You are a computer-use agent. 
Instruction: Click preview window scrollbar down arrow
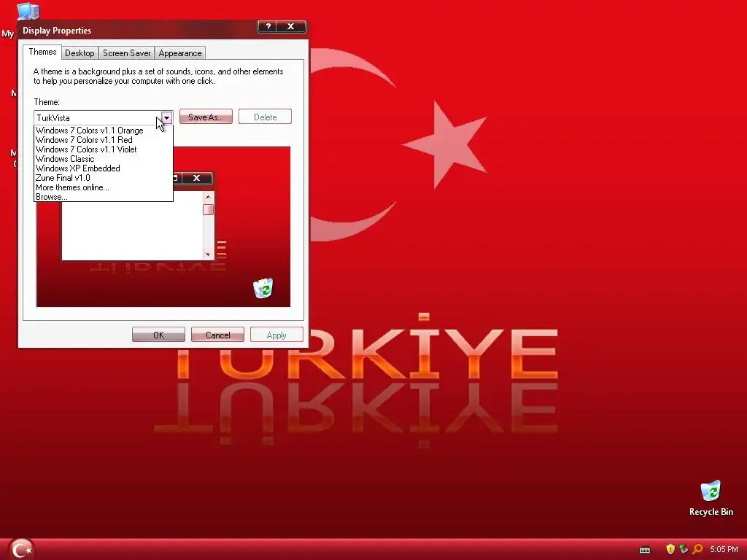(208, 254)
